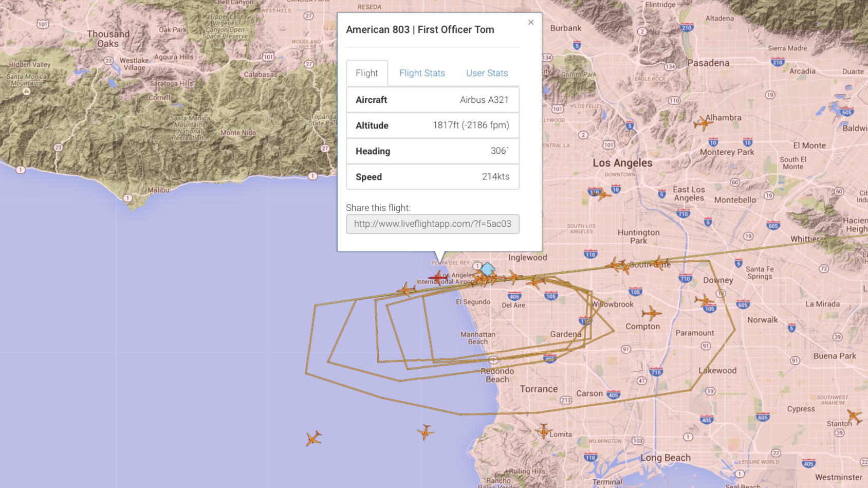Click the Los Angeles city label
The height and width of the screenshot is (488, 868).
[622, 163]
